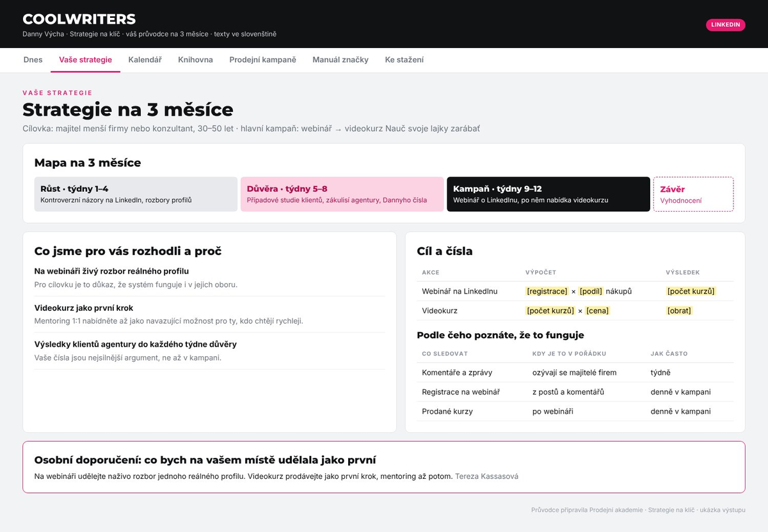The image size is (768, 532).
Task: Click the [registrace] placeholder
Action: (x=547, y=291)
